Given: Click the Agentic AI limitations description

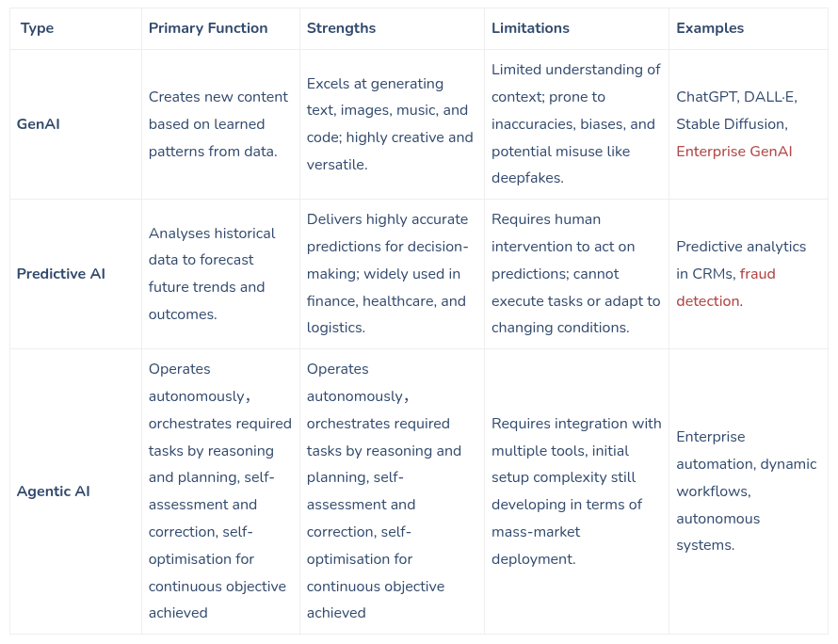Looking at the screenshot, I should coord(575,491).
